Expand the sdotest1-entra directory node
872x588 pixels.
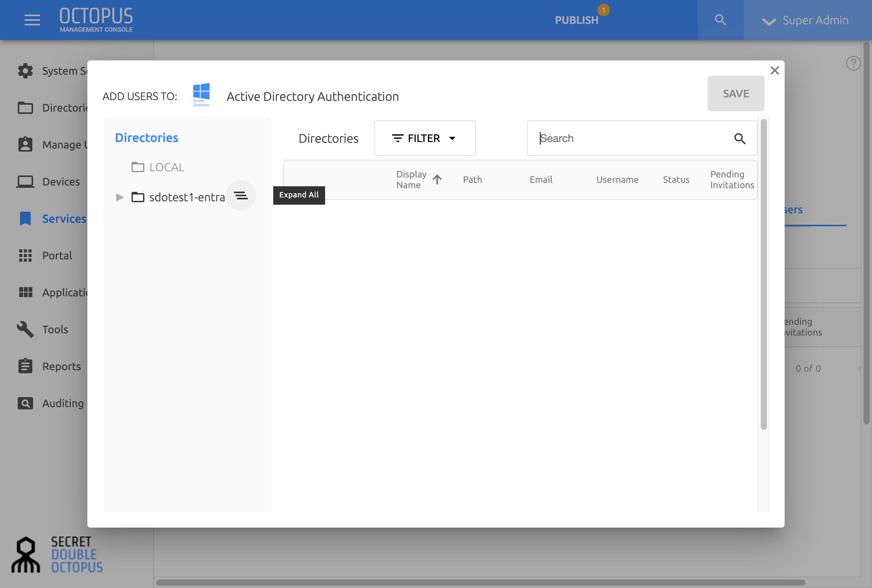click(120, 197)
